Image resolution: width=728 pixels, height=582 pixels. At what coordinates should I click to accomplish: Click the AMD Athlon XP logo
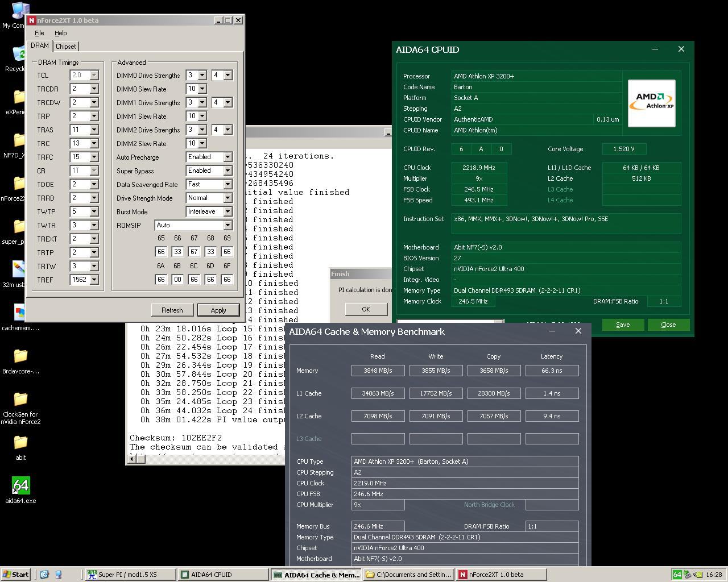(651, 103)
